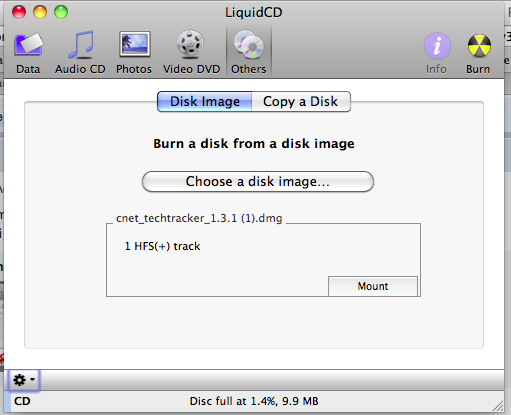
Task: Click Choose a disk image button
Action: (258, 182)
